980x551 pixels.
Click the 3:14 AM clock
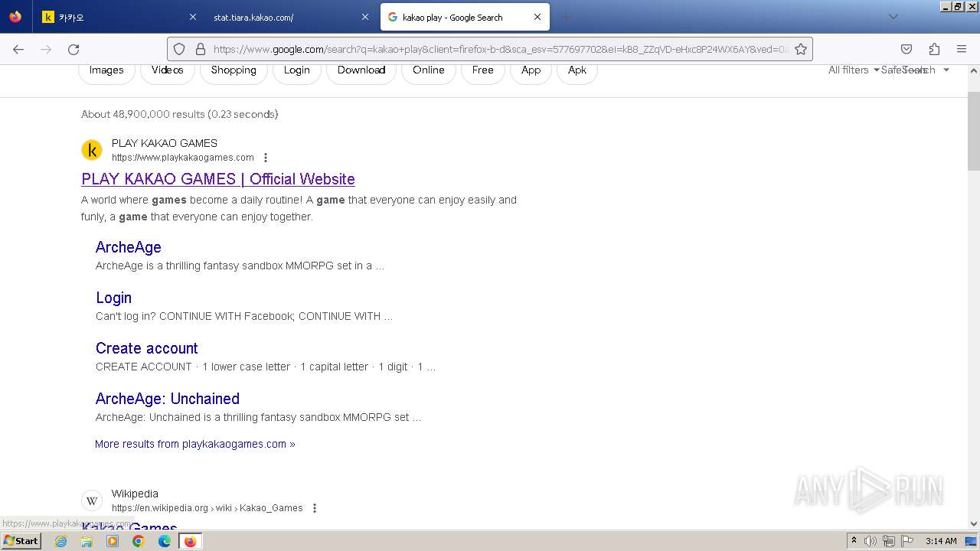coord(941,541)
